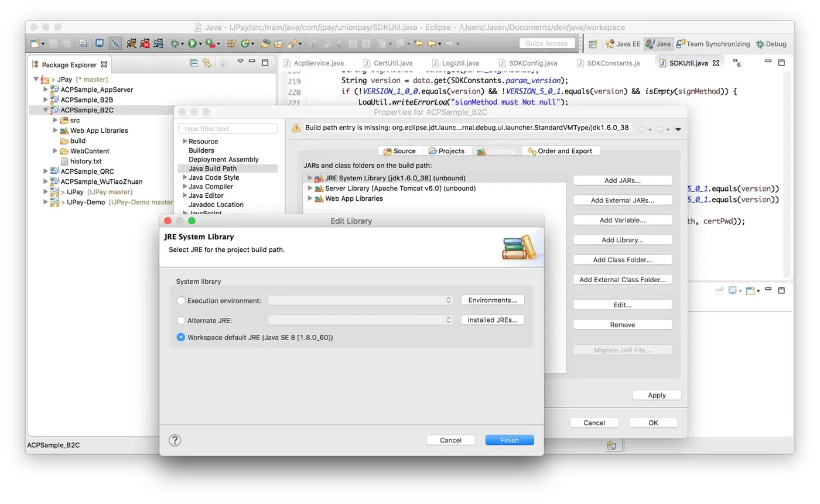Open the CertUtil.java editor tab
Viewport: 820px width, 504px height.
[x=388, y=63]
